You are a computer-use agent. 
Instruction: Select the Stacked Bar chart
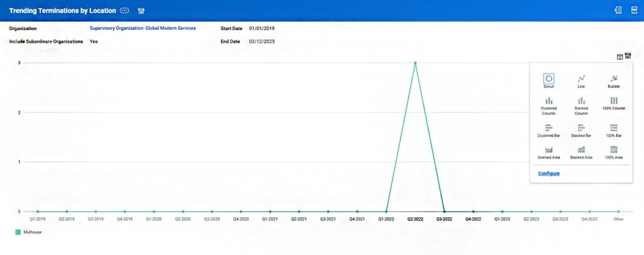(x=581, y=131)
